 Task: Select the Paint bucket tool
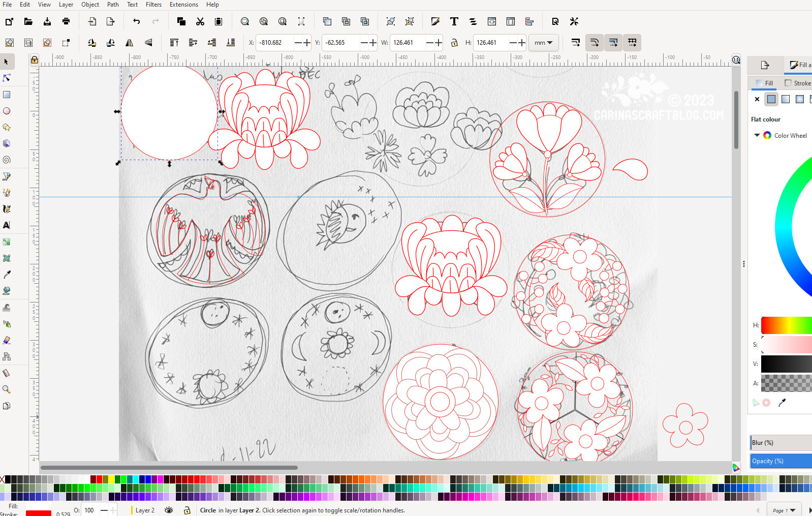(x=7, y=291)
